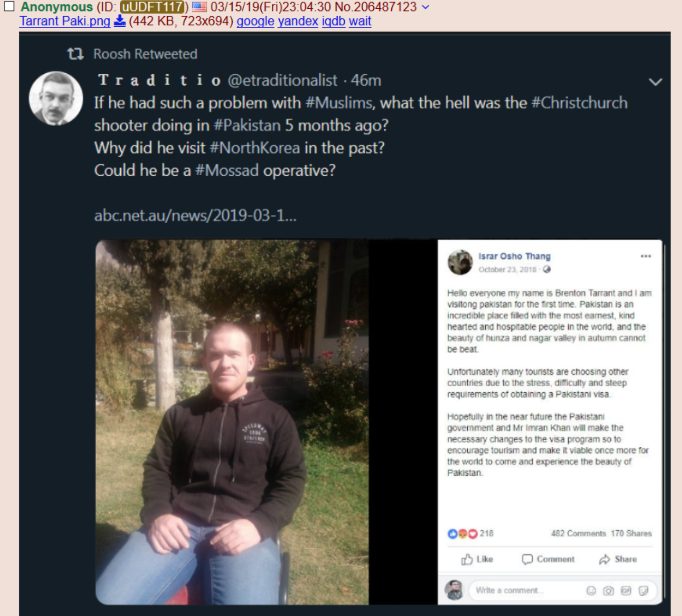Click the poster ID uUDFT117 badge
This screenshot has width=682, height=616.
(153, 7)
